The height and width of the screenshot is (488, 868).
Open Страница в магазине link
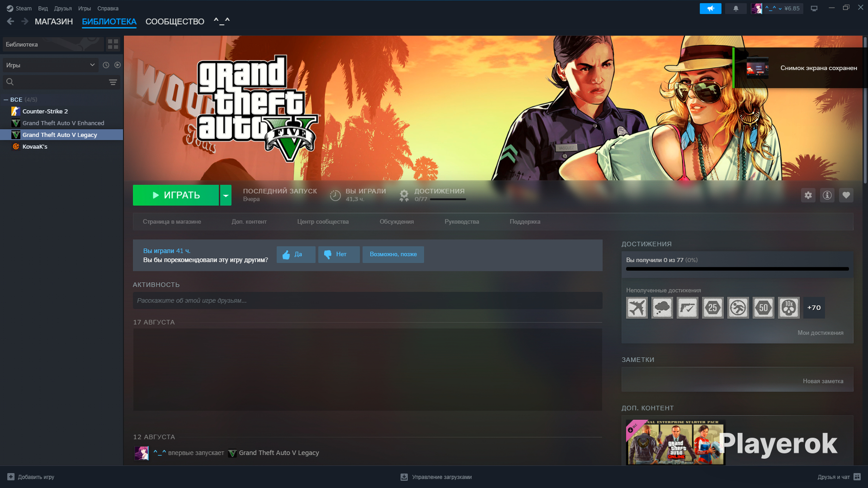tap(172, 222)
